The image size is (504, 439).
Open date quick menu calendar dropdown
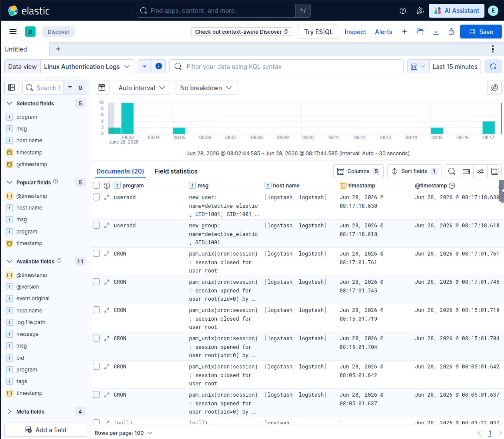(418, 67)
